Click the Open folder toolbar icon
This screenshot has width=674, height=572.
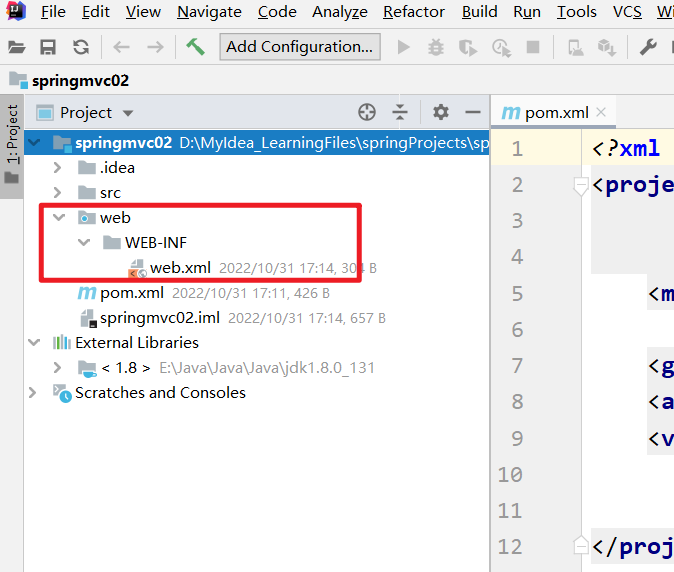click(x=17, y=47)
